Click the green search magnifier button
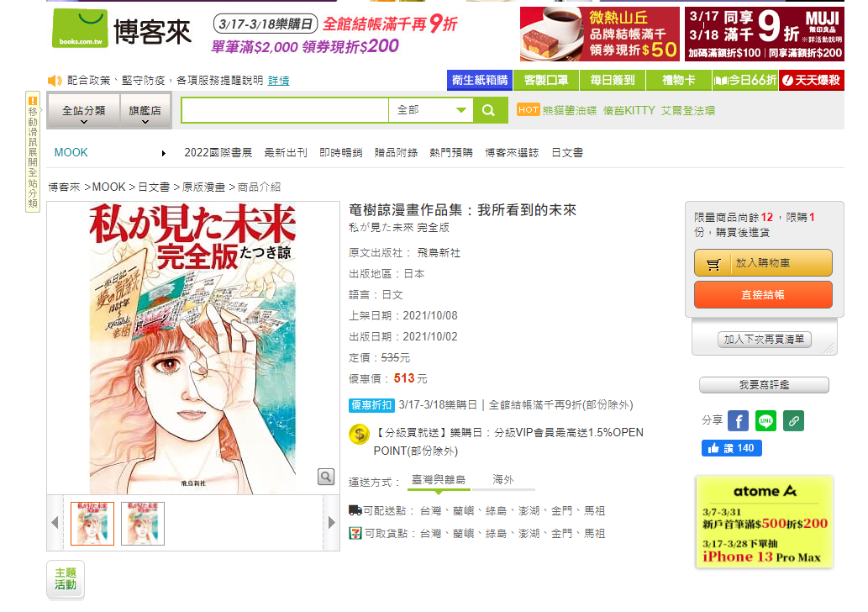Viewport: 868px width, 612px height. tap(489, 110)
